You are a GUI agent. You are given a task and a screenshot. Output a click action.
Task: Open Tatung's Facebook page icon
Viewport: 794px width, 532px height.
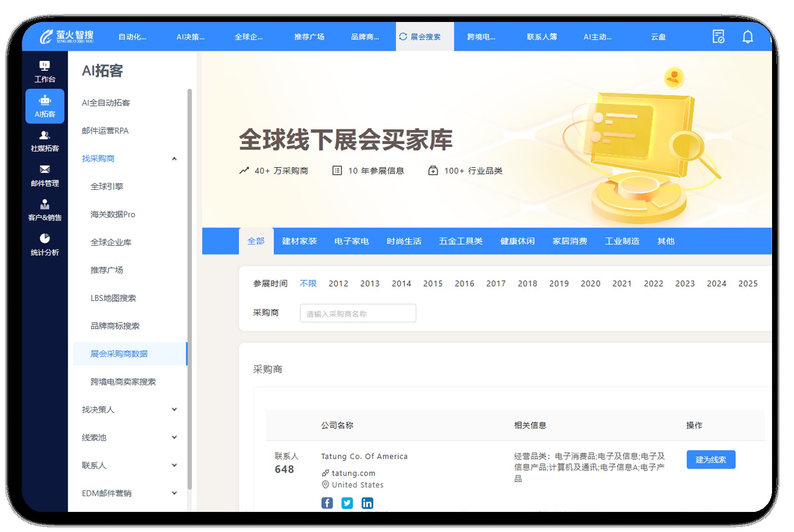[x=327, y=503]
